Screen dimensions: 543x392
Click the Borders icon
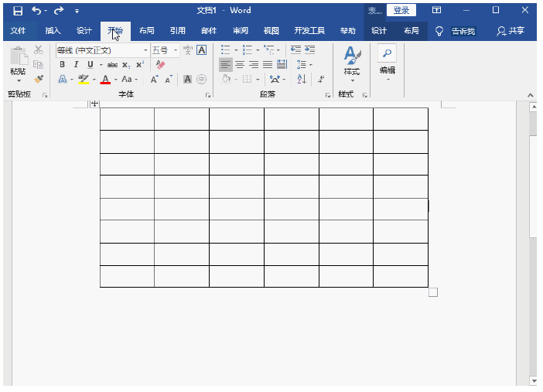[x=248, y=80]
